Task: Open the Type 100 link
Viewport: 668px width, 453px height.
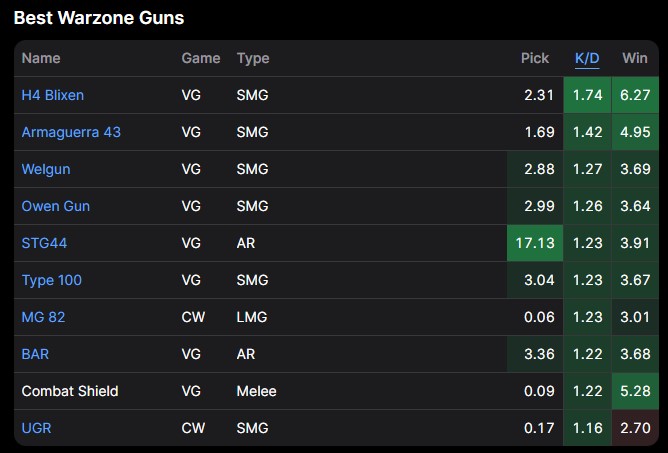Action: click(52, 280)
